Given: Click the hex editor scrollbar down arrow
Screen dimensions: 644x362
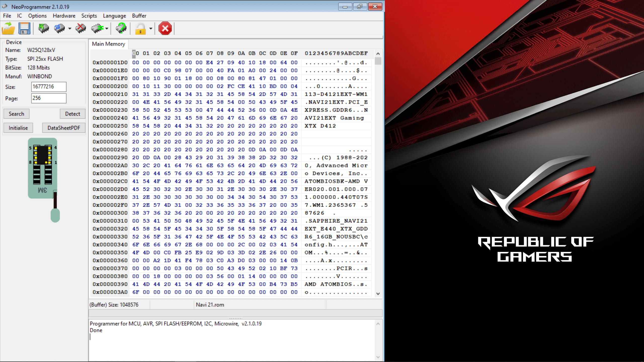Looking at the screenshot, I should (x=378, y=294).
